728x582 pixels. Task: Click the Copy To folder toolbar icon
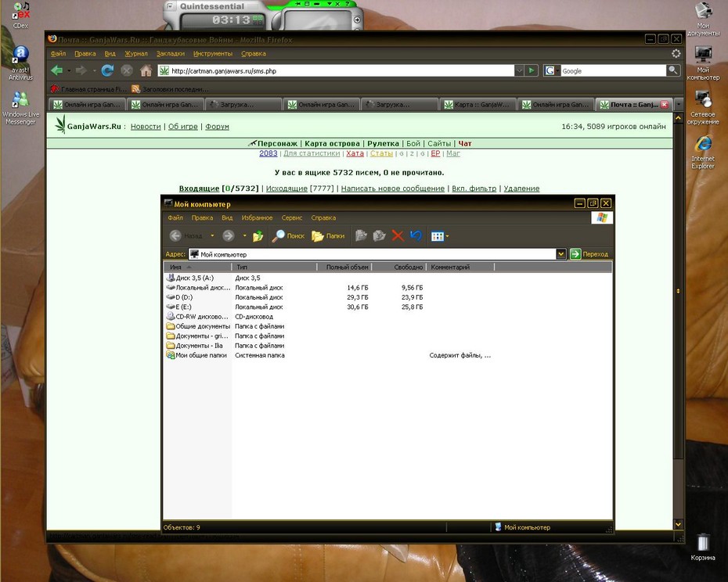point(380,235)
